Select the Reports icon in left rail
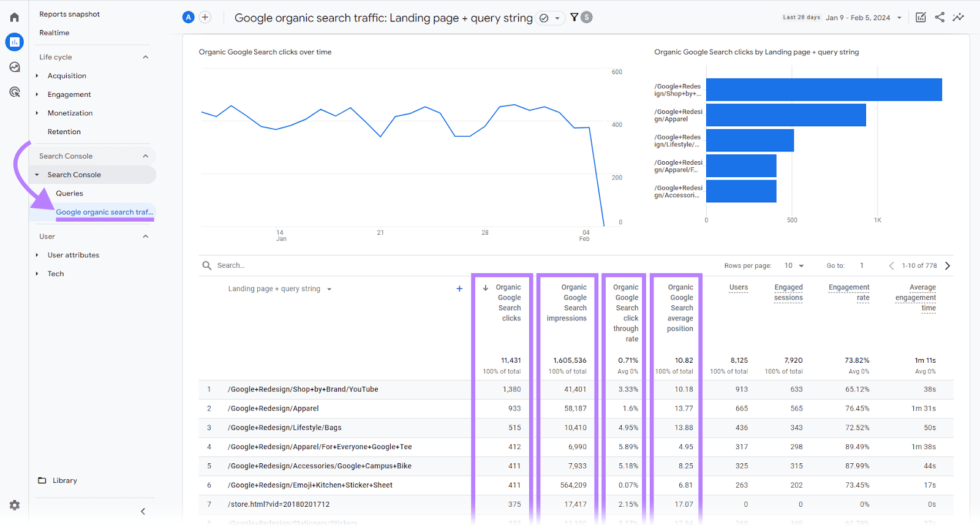Screen dimensions: 980x527 (14, 42)
